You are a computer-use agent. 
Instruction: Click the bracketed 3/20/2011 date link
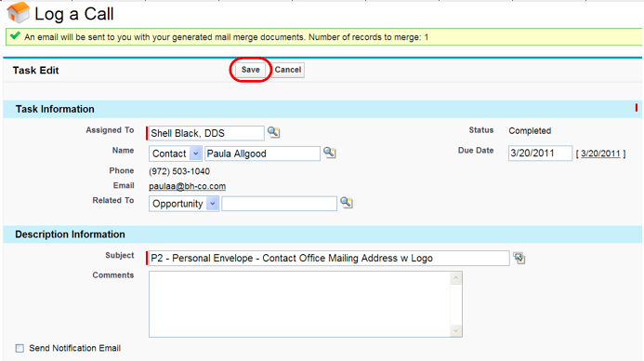[600, 154]
